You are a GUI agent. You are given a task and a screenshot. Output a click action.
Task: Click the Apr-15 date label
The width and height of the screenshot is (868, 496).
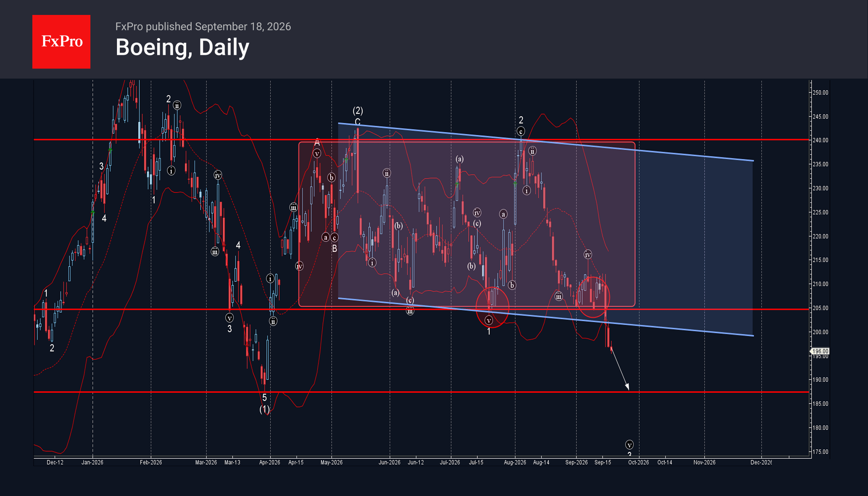pos(296,462)
